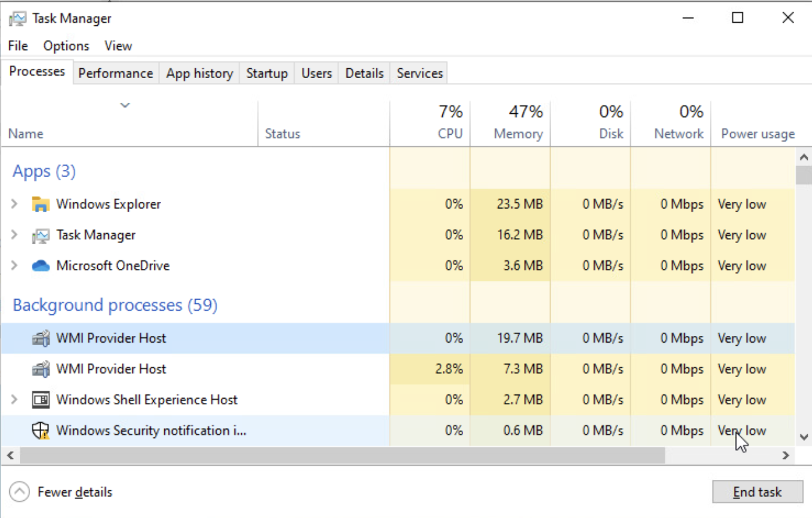Viewport: 812px width, 518px height.
Task: Switch to the App history tab
Action: click(199, 73)
